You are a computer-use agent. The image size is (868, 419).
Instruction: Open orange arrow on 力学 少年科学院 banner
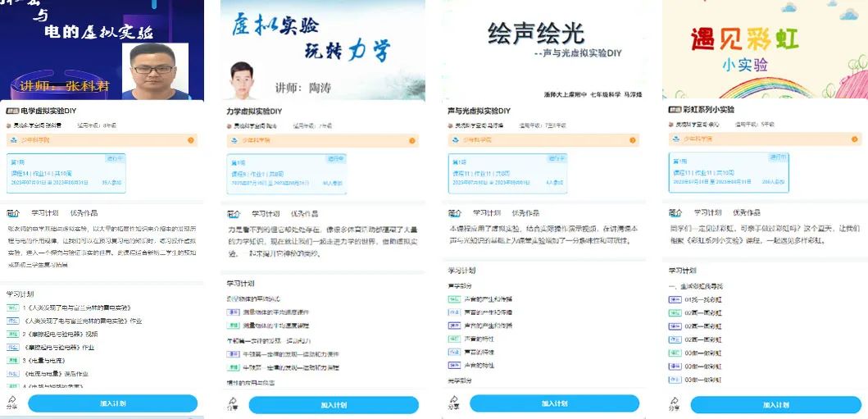pos(411,140)
